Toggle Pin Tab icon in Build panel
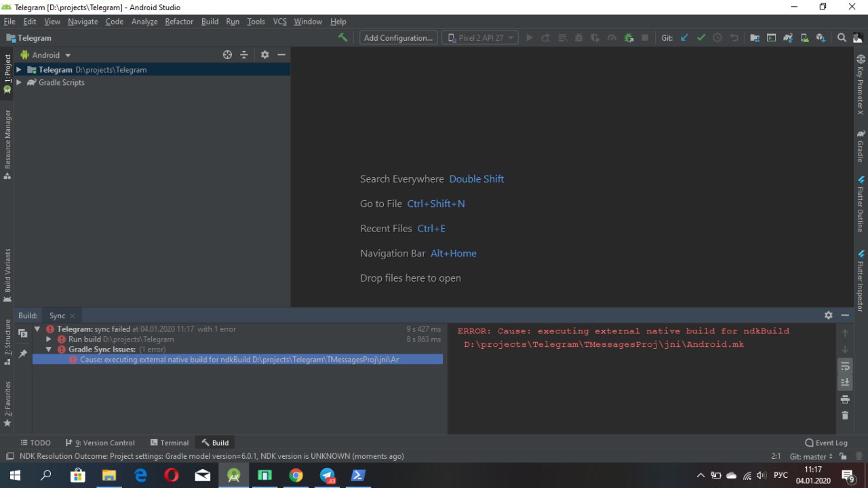Image resolution: width=868 pixels, height=488 pixels. coord(22,354)
